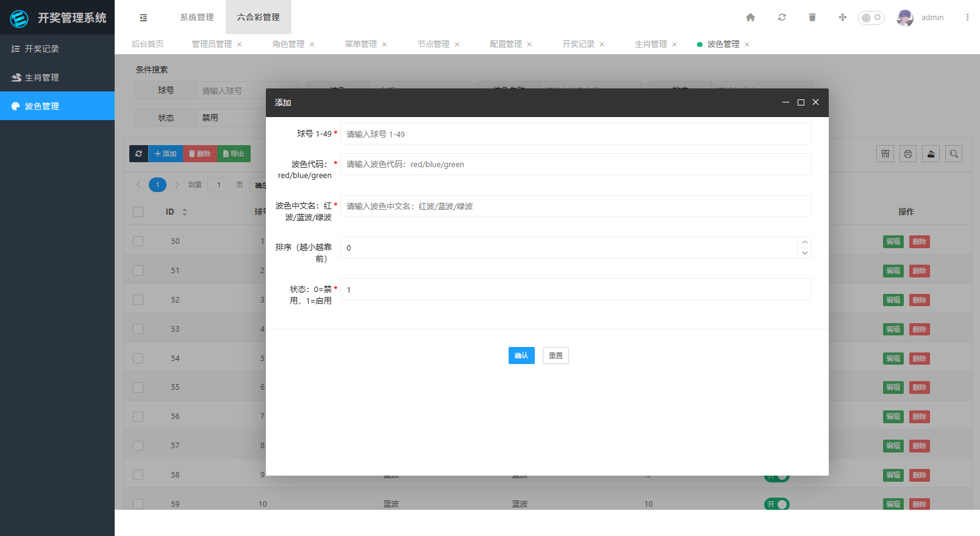Check the row checkbox for ID 56
The height and width of the screenshot is (536, 980).
tap(138, 416)
